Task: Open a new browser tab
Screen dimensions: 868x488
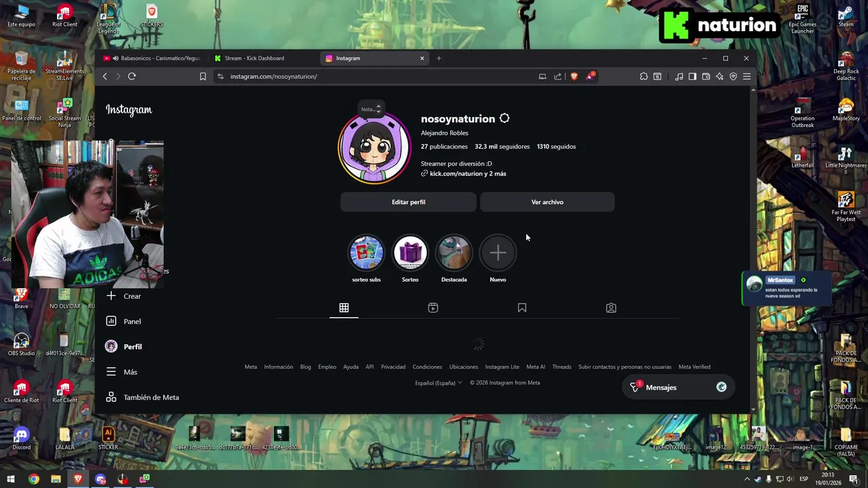Action: [x=439, y=58]
